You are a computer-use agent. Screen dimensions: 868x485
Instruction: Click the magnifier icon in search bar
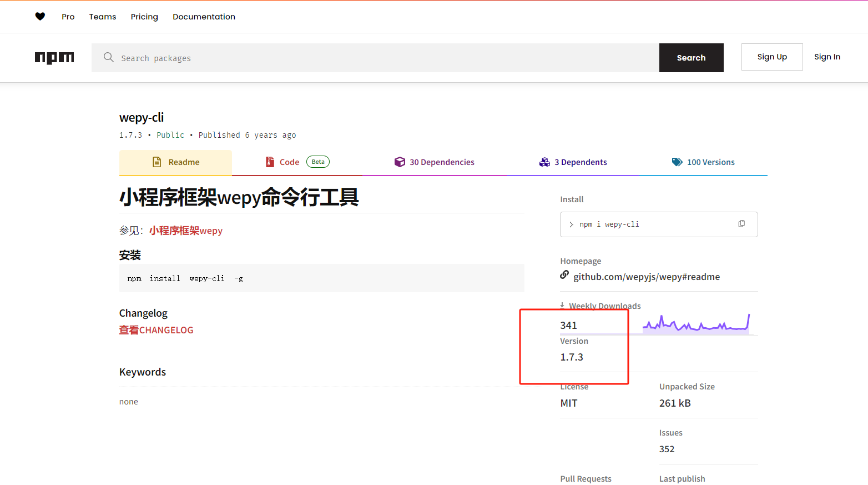point(109,57)
